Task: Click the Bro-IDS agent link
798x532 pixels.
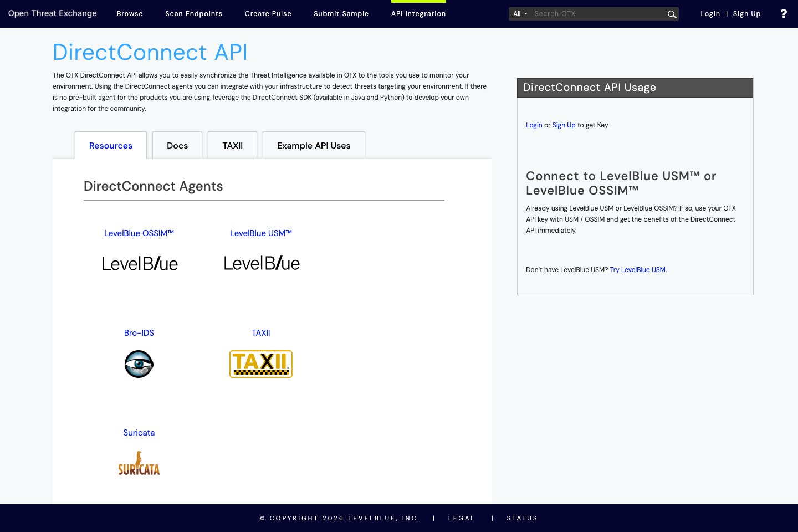Action: pyautogui.click(x=139, y=332)
